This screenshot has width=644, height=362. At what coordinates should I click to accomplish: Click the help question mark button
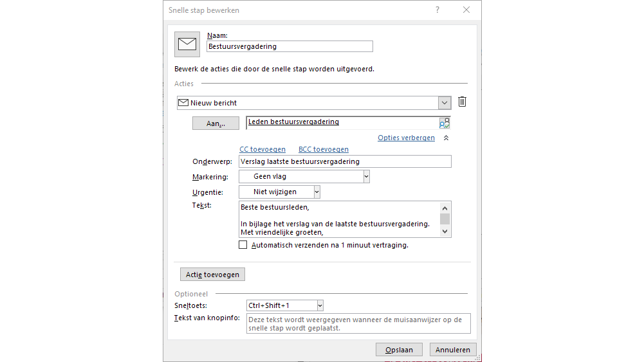click(437, 10)
